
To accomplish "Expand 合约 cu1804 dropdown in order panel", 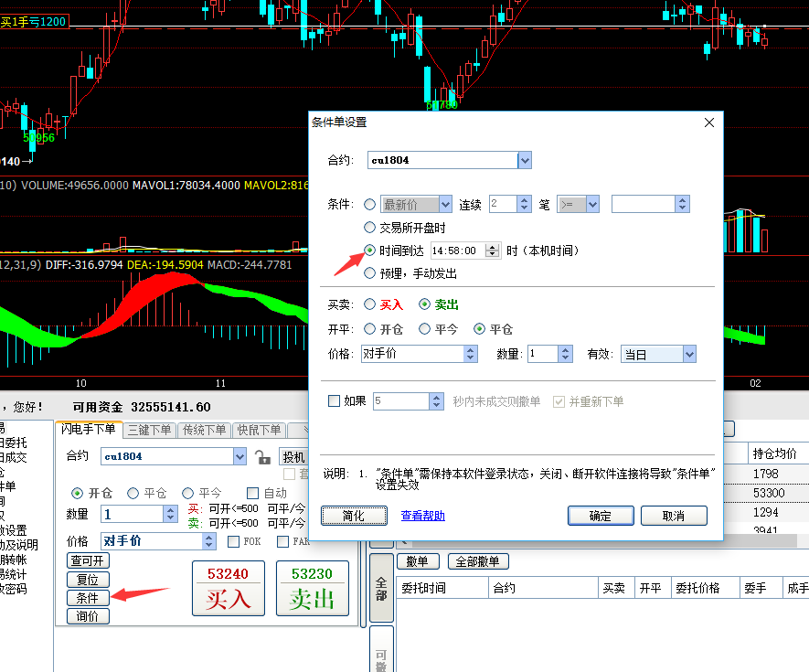I will coord(240,456).
